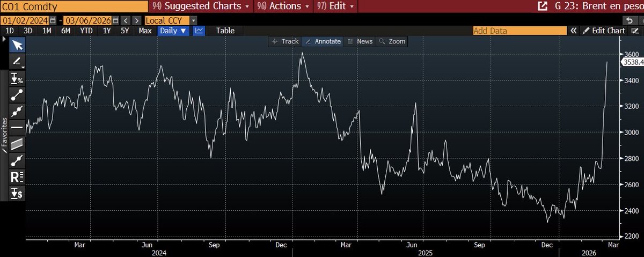644x257 pixels.
Task: Select the 5Y range tab
Action: (125, 31)
